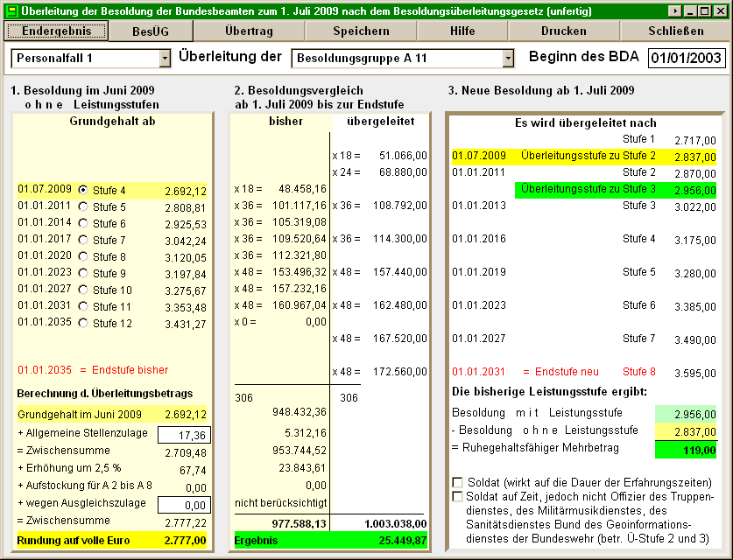
Task: Click the übergeleitet column header
Action: coord(381,122)
